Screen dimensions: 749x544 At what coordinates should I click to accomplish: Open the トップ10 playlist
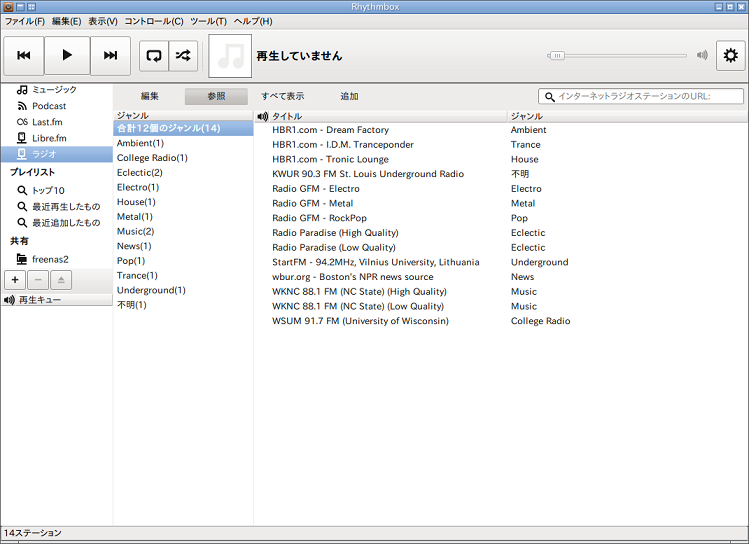coord(56,191)
